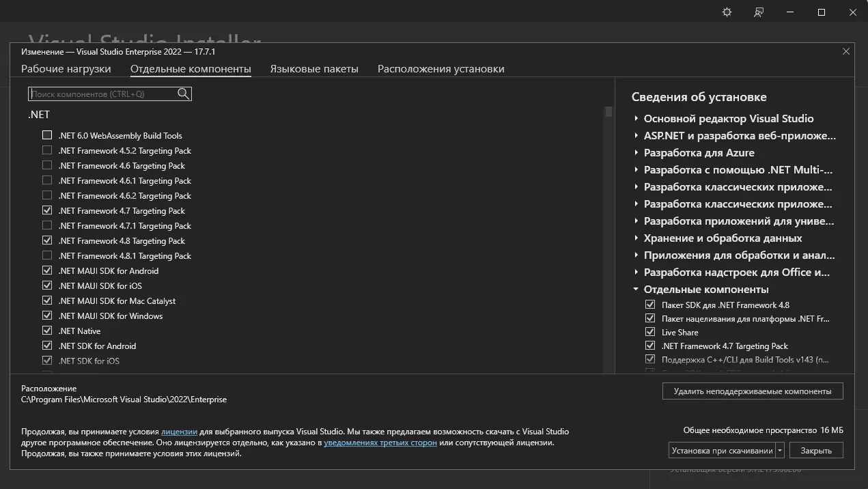Image resolution: width=868 pixels, height=489 pixels.
Task: Expand Хранение и обработка данных
Action: (x=636, y=238)
